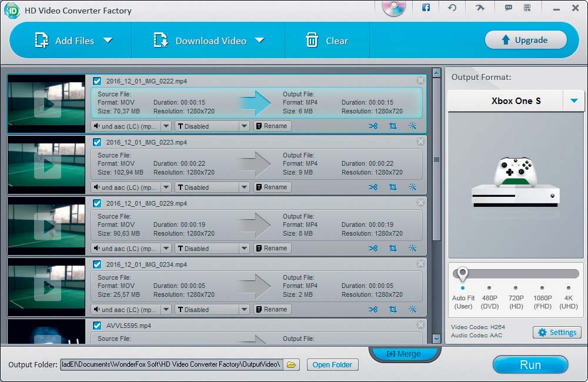Image resolution: width=588 pixels, height=382 pixels.
Task: Click the feedback speech bubble icon
Action: click(509, 8)
